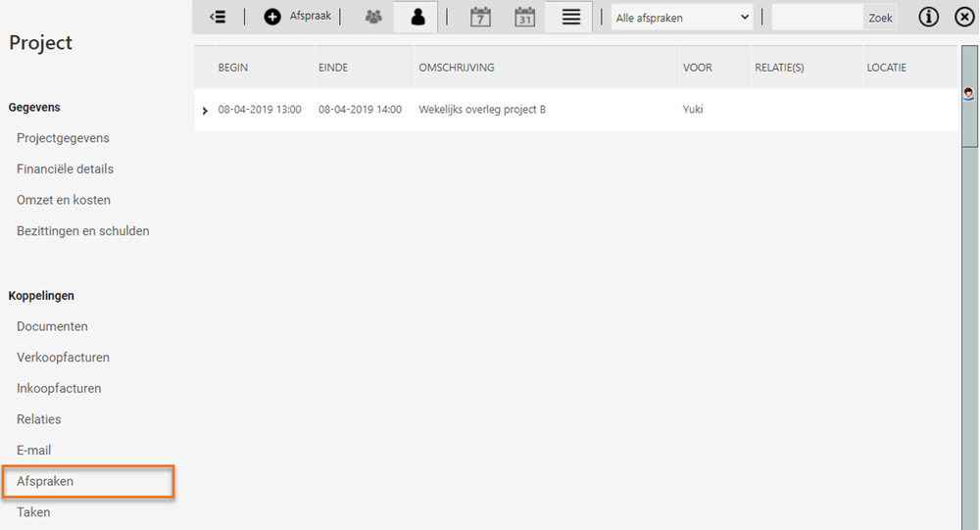The height and width of the screenshot is (530, 980).
Task: Add a new Afspraak with the plus icon
Action: click(271, 17)
